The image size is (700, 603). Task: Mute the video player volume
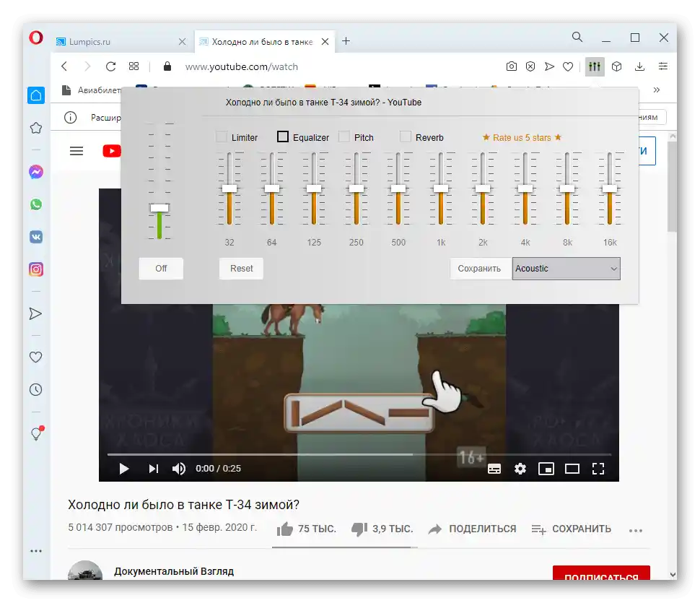tap(178, 469)
